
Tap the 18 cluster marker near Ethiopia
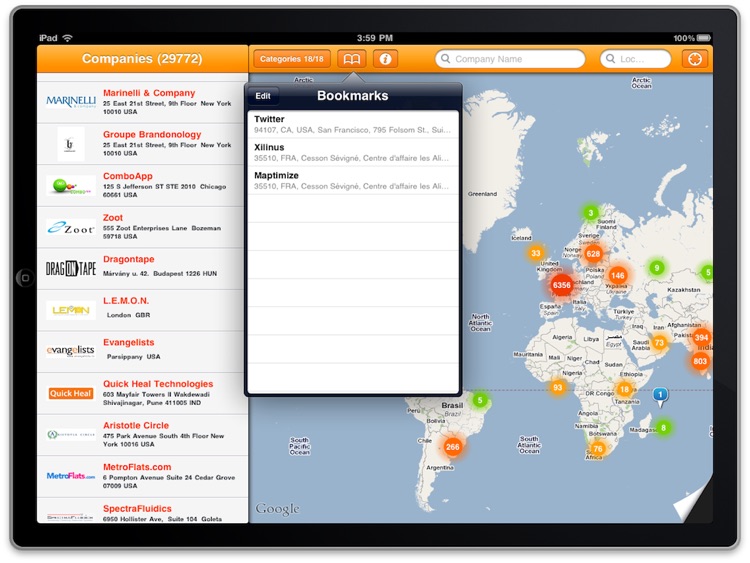[624, 389]
